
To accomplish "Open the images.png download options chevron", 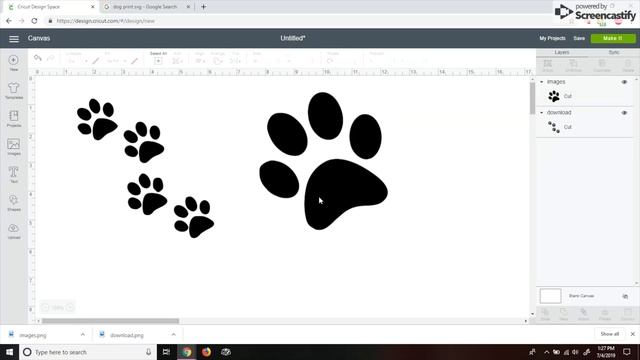I will [83, 335].
